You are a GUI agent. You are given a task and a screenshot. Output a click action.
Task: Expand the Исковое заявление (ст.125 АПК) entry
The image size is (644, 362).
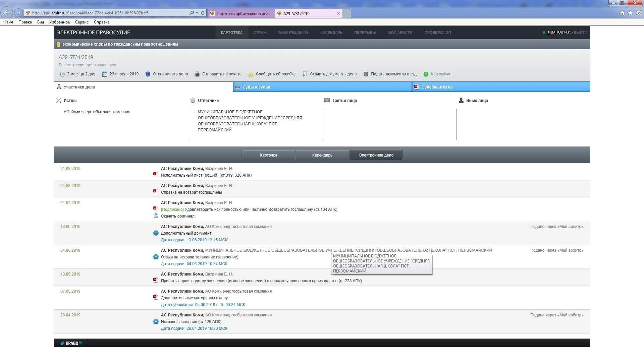pos(156,321)
